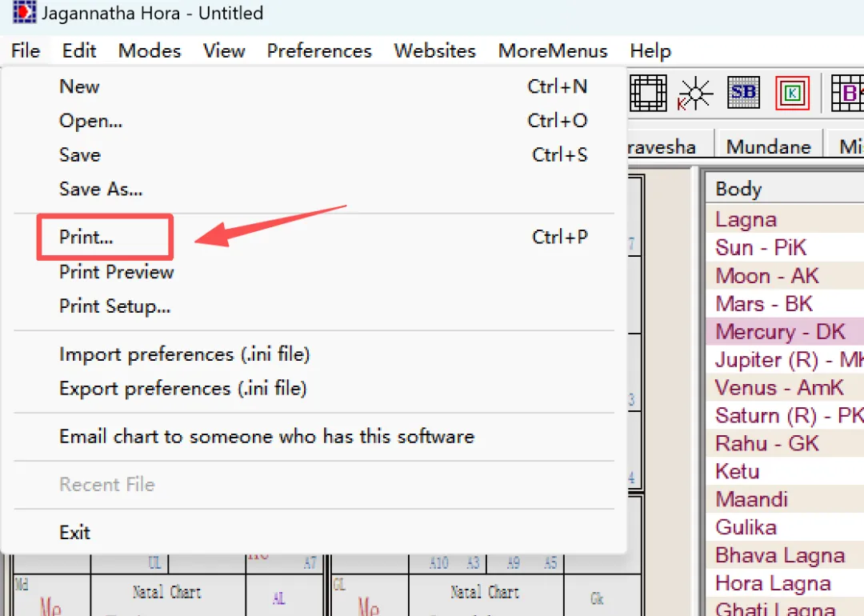Select the Lagna row
This screenshot has width=864, height=616.
tap(785, 219)
